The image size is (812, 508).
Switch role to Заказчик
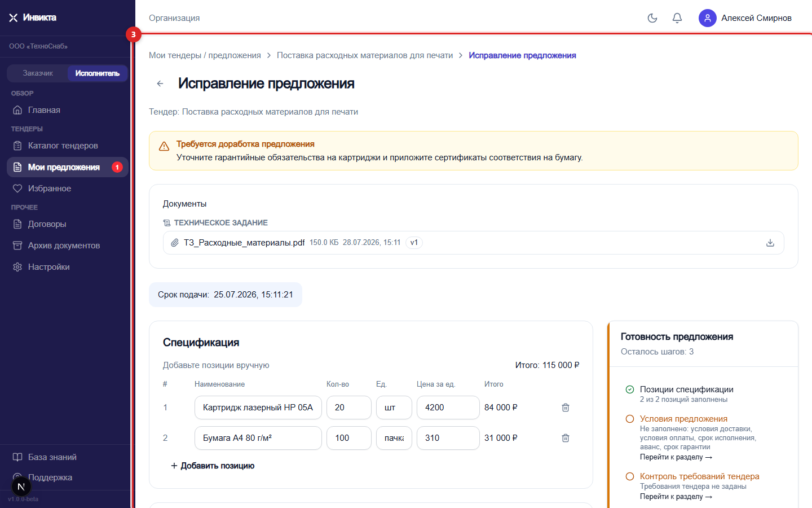pyautogui.click(x=38, y=73)
